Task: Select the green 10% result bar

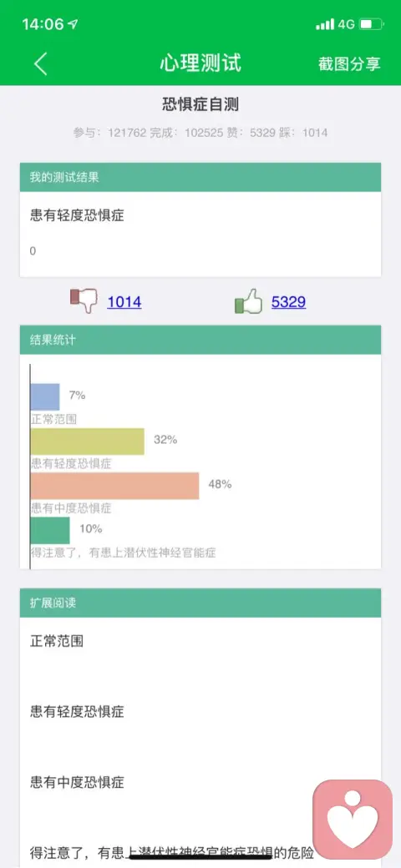Action: [50, 530]
